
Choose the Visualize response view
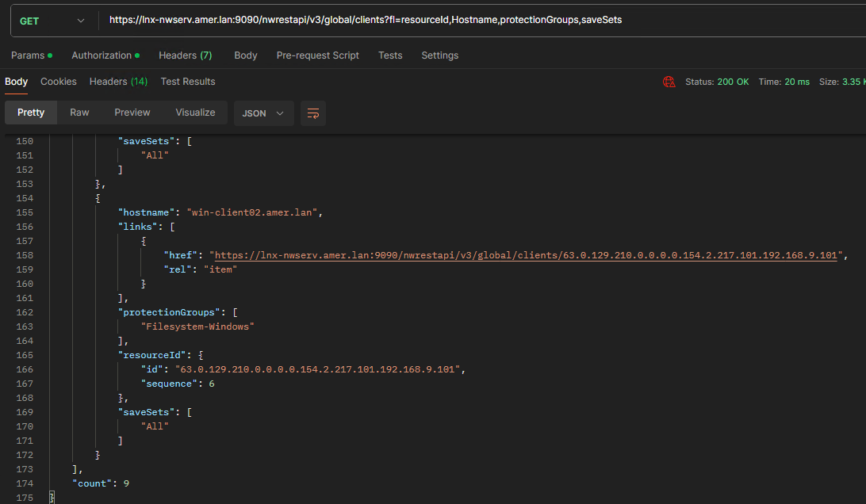196,113
